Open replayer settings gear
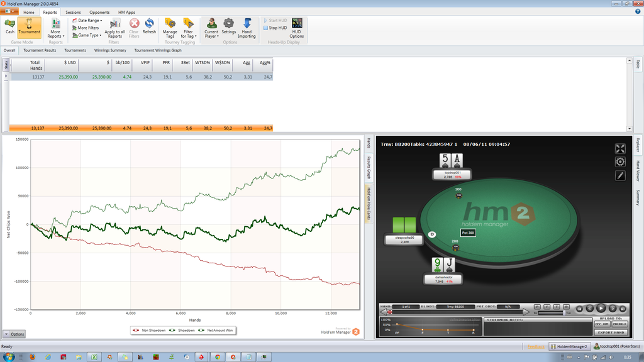Image resolution: width=644 pixels, height=362 pixels. (620, 162)
